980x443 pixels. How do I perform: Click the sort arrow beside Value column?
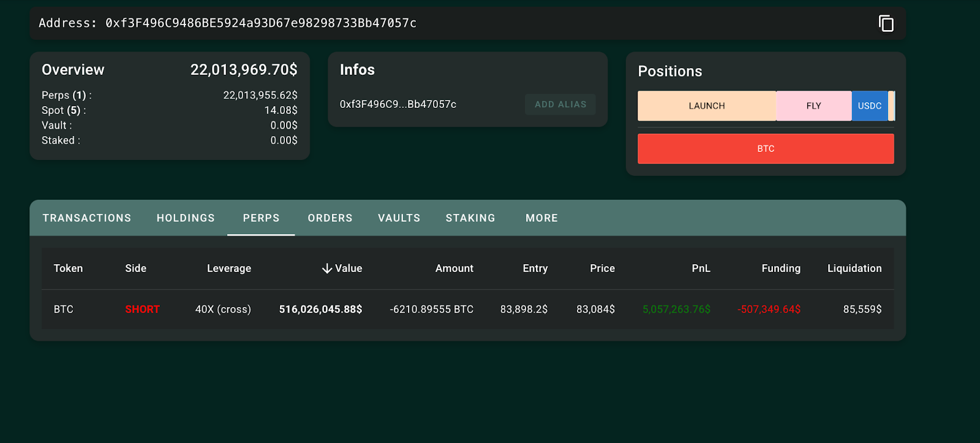[327, 268]
